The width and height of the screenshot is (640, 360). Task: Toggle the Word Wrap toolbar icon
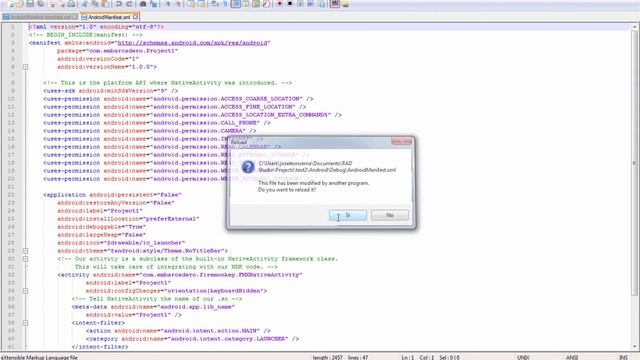[214, 4]
